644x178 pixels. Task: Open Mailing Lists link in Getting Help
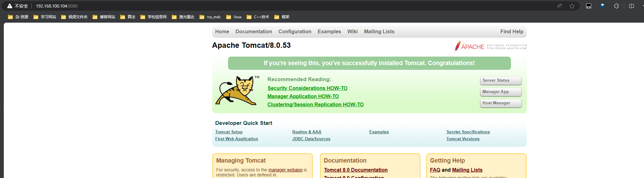tap(467, 170)
